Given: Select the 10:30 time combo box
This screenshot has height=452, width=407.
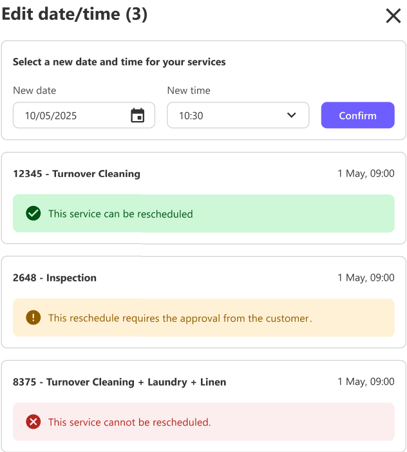Looking at the screenshot, I should coord(238,115).
